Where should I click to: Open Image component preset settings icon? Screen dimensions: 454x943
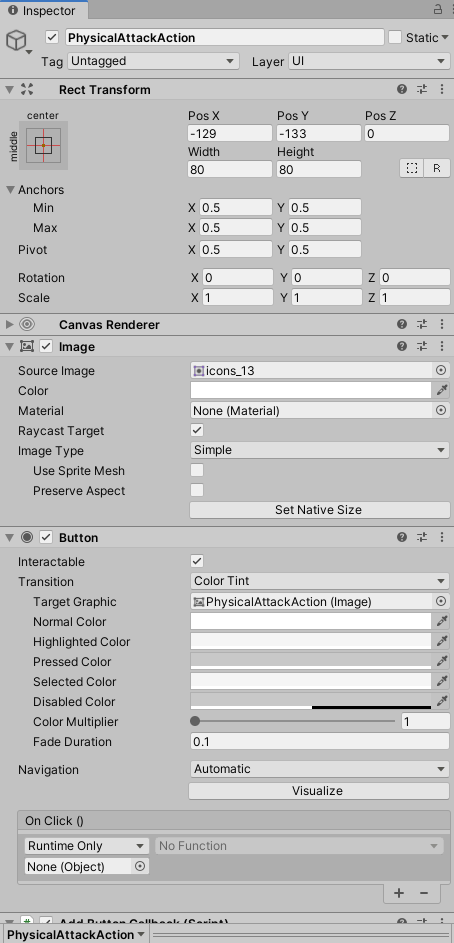click(x=422, y=346)
